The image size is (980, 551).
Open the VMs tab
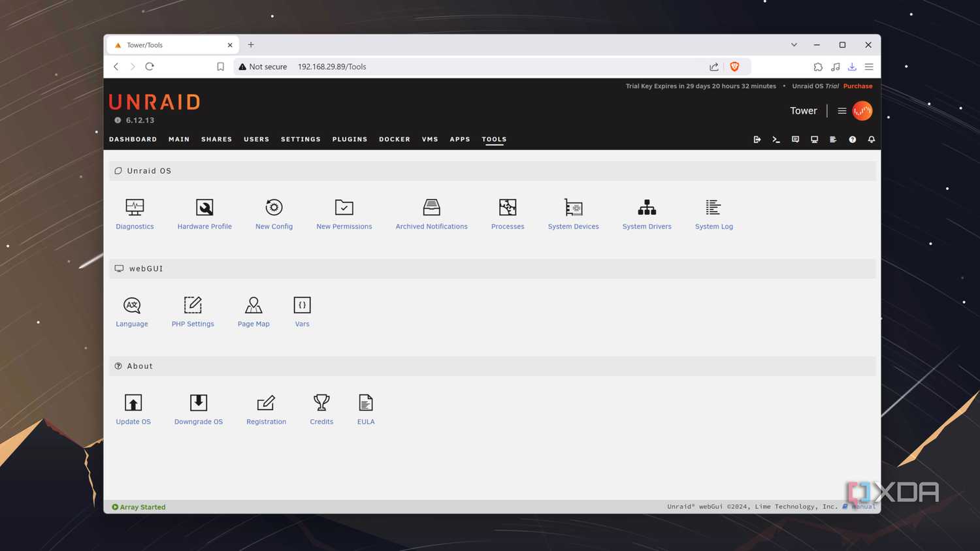[430, 139]
